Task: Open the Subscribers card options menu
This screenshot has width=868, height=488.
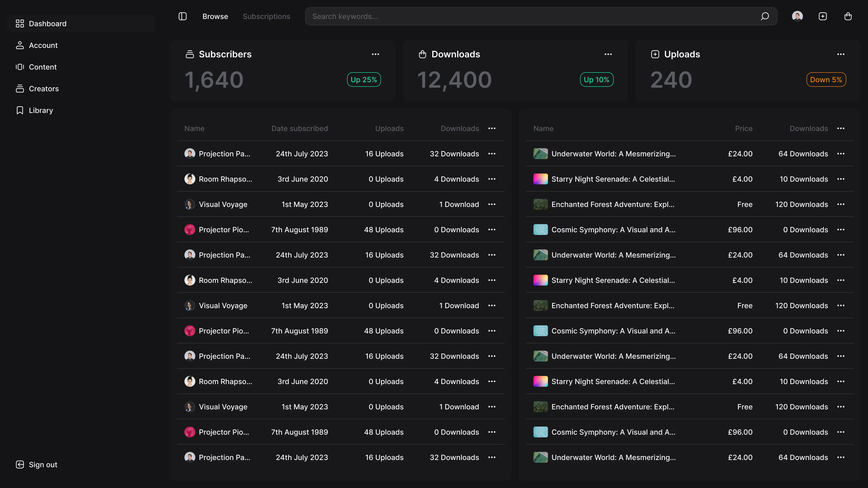Action: (375, 54)
